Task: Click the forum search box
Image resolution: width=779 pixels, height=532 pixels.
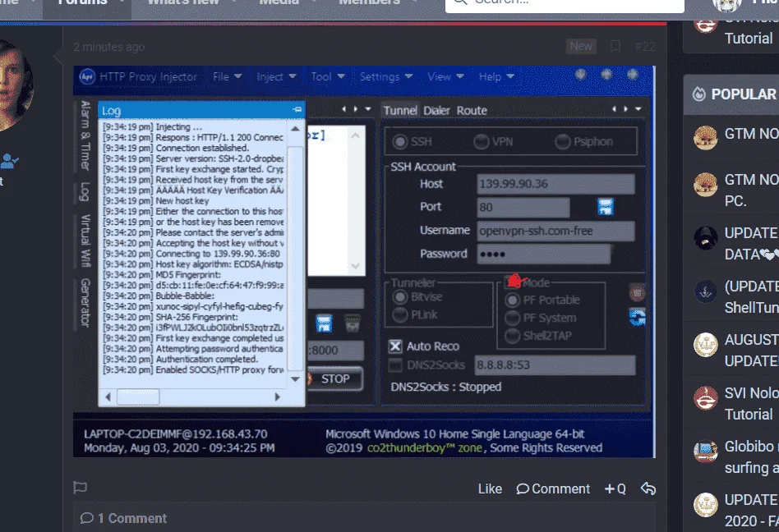Action: 565,4
